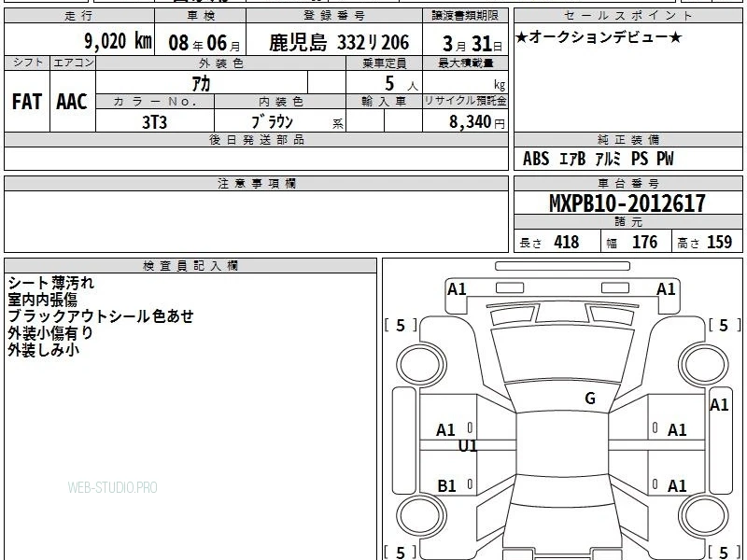Click the エアB equipment label
The width and height of the screenshot is (747, 560).
(572, 159)
